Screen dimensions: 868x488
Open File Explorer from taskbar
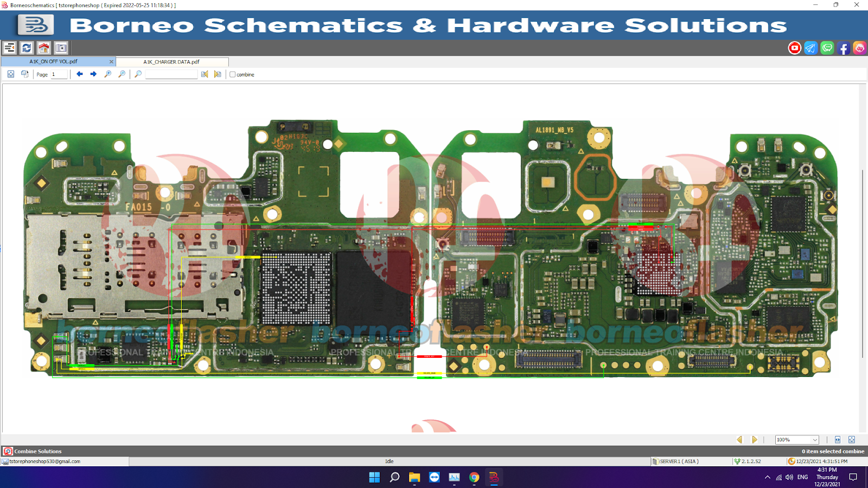click(x=414, y=477)
